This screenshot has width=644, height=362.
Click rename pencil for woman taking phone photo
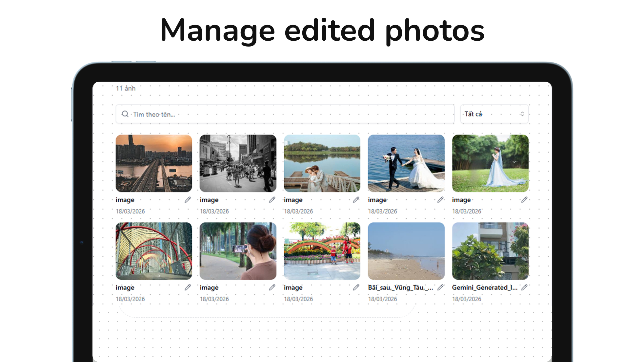(x=272, y=288)
